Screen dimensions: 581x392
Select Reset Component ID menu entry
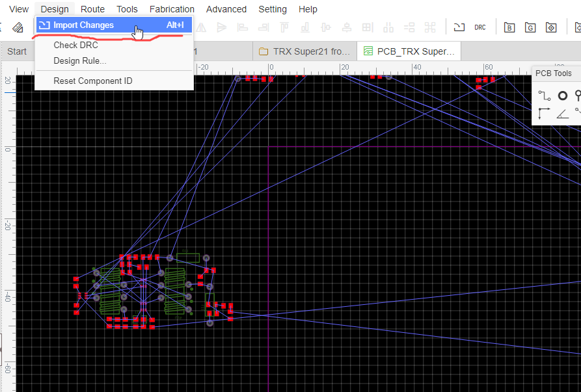(92, 81)
